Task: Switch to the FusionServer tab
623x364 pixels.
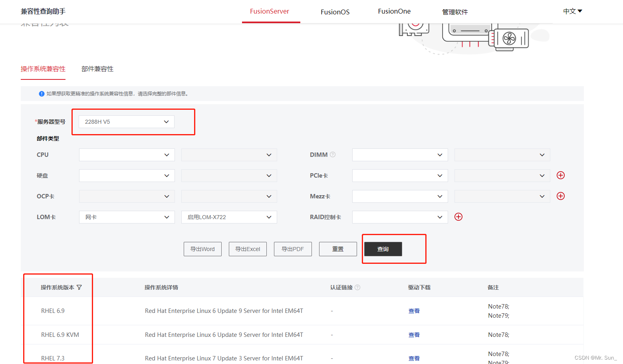Action: pyautogui.click(x=270, y=11)
